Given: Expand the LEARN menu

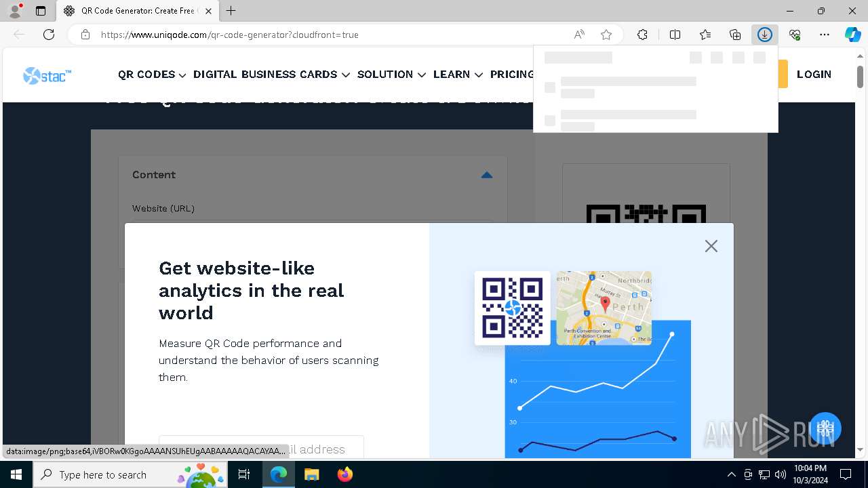Looking at the screenshot, I should [458, 75].
